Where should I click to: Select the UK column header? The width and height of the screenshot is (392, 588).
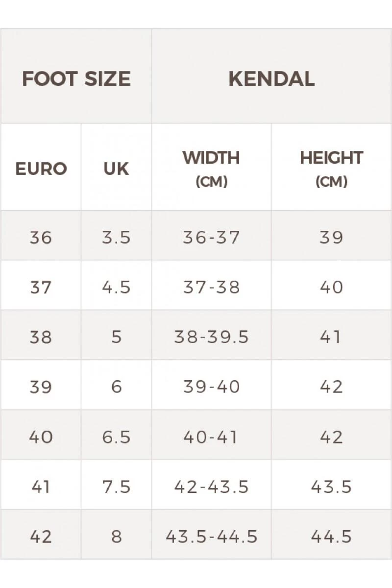116,169
